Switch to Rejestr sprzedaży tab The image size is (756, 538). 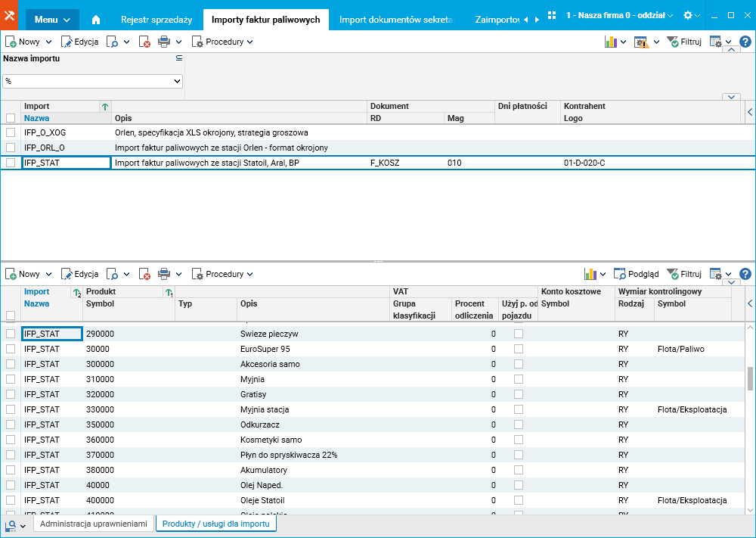[156, 19]
